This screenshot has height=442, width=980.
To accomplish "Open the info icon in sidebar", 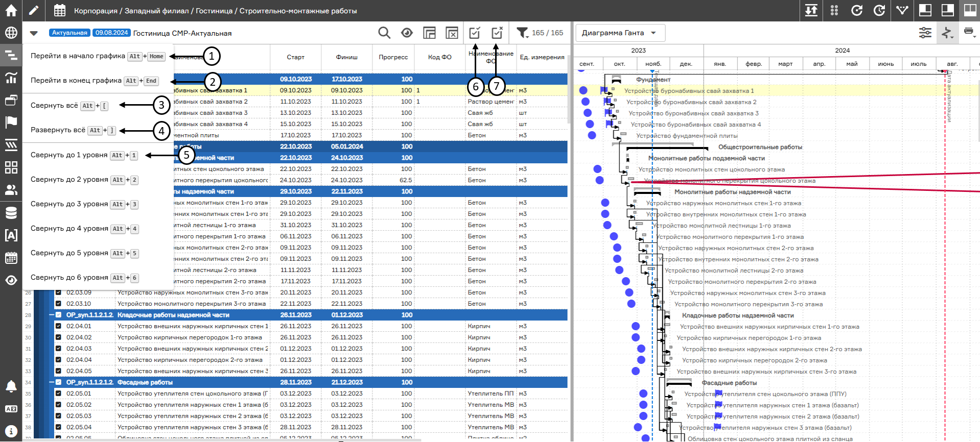I will tap(11, 431).
